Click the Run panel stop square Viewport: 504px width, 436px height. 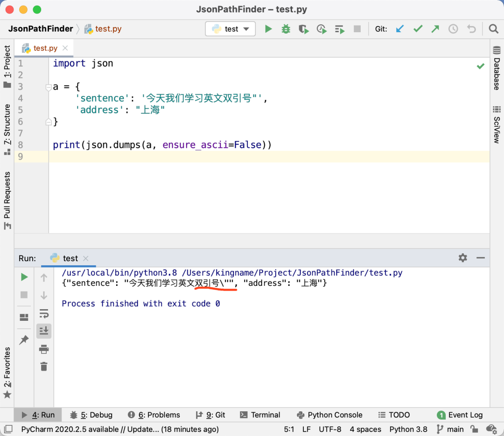click(x=24, y=295)
